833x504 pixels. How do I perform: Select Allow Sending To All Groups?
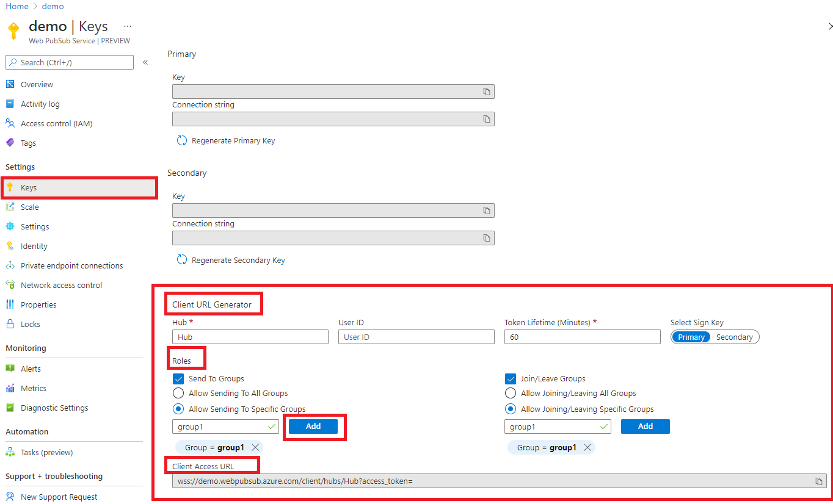click(178, 393)
